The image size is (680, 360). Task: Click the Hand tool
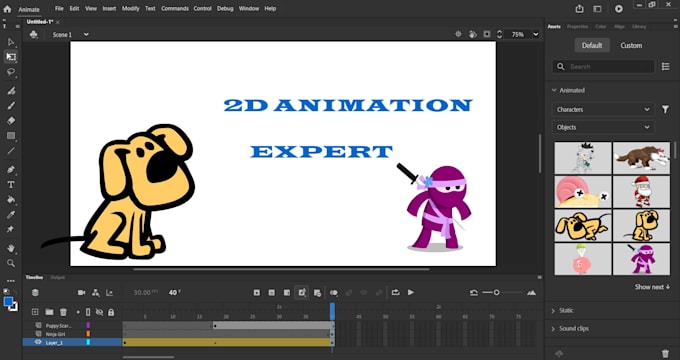[x=11, y=249]
